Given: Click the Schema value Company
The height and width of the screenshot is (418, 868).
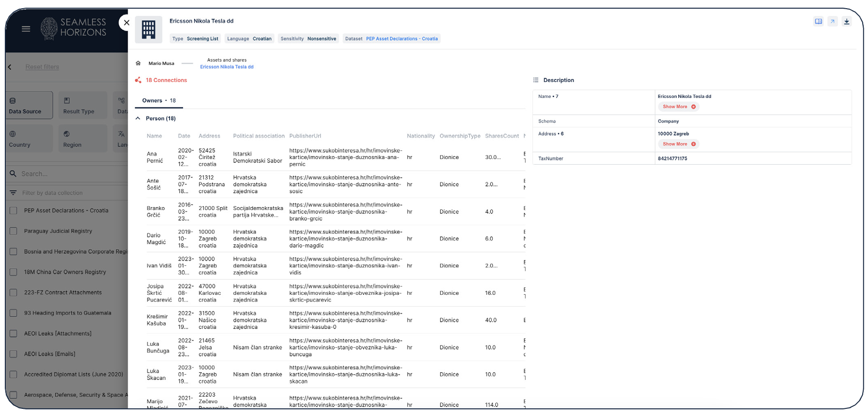Looking at the screenshot, I should (x=669, y=121).
